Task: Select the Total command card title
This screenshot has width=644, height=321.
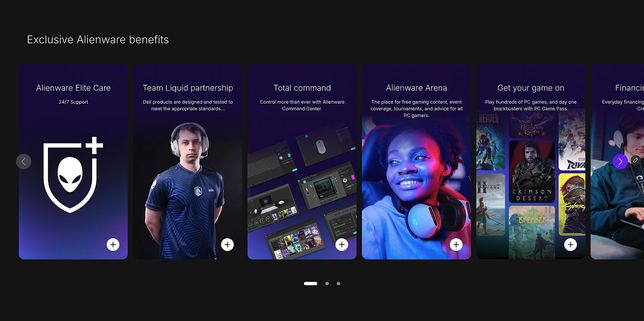Action: tap(302, 88)
